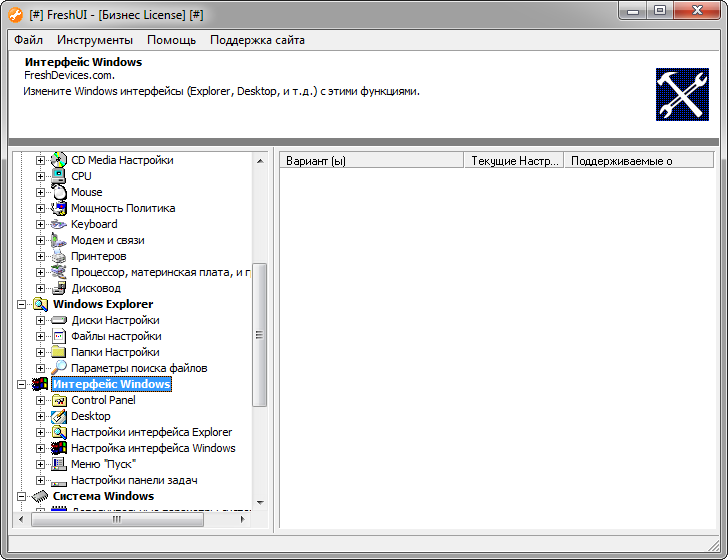Click the Система Windows chip icon
The width and height of the screenshot is (728, 560).
40,496
